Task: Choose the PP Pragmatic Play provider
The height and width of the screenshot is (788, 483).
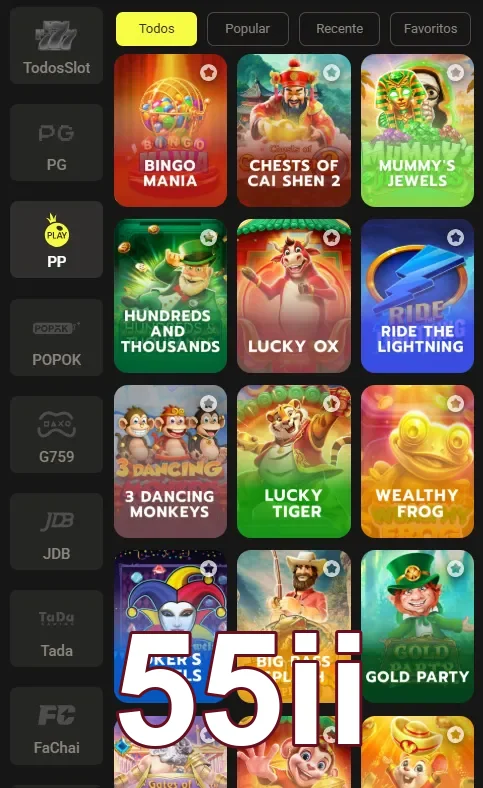Action: (x=56, y=240)
